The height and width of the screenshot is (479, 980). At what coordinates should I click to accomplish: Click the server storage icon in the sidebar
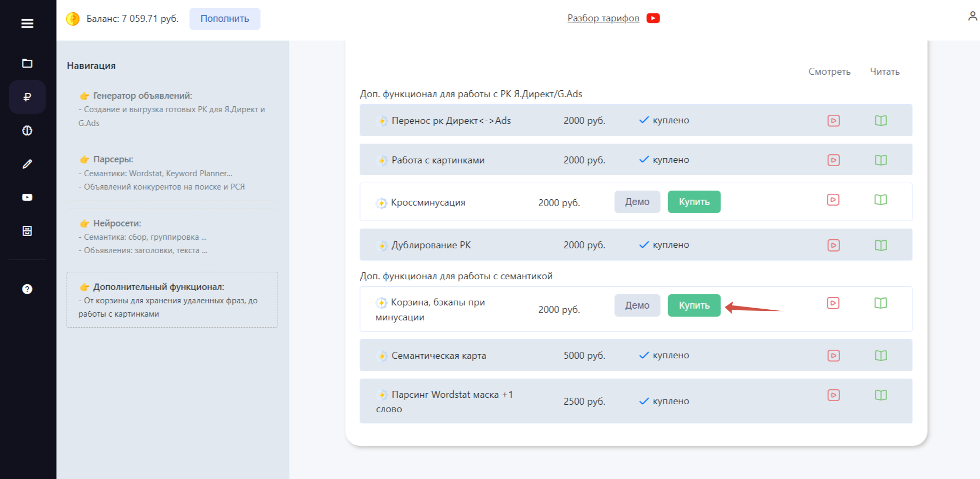pos(27,231)
